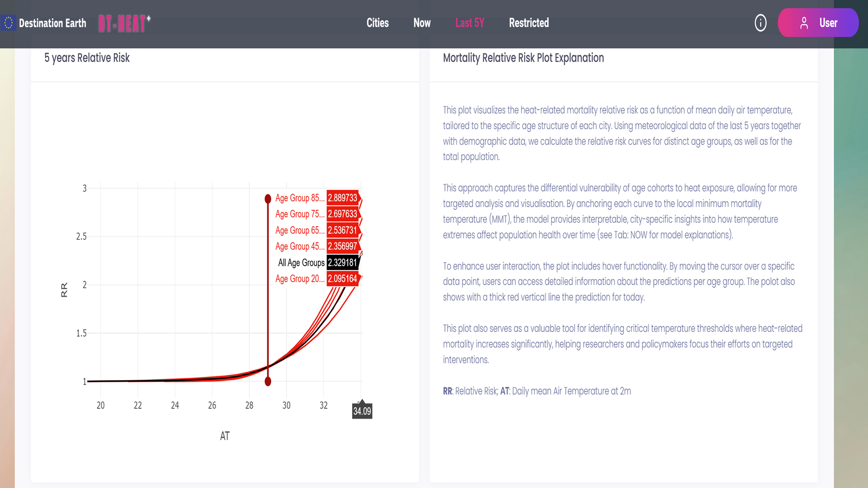The height and width of the screenshot is (488, 868).
Task: Click the top red marker dot on vertical line
Action: [x=268, y=199]
